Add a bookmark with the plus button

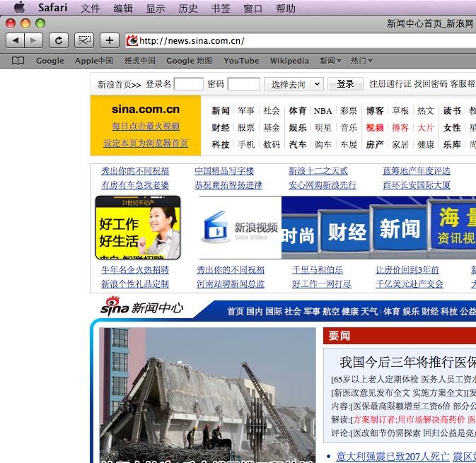tap(110, 40)
